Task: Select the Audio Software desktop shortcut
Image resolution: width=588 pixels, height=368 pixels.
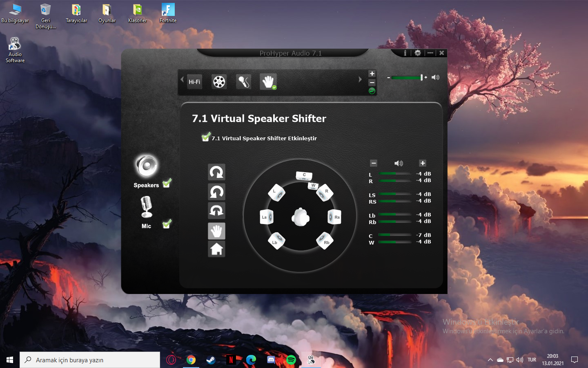Action: point(15,50)
